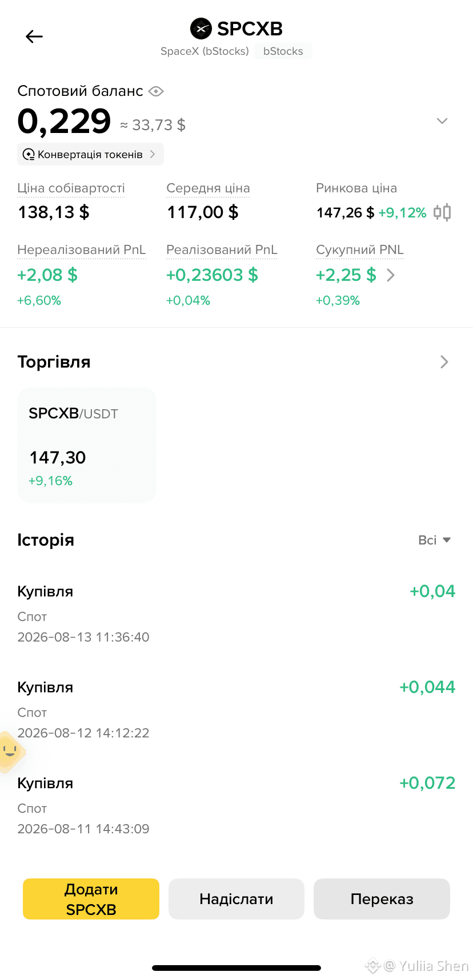Tap the token conversion swap icon
Screen dimensions: 473x980
point(29,154)
